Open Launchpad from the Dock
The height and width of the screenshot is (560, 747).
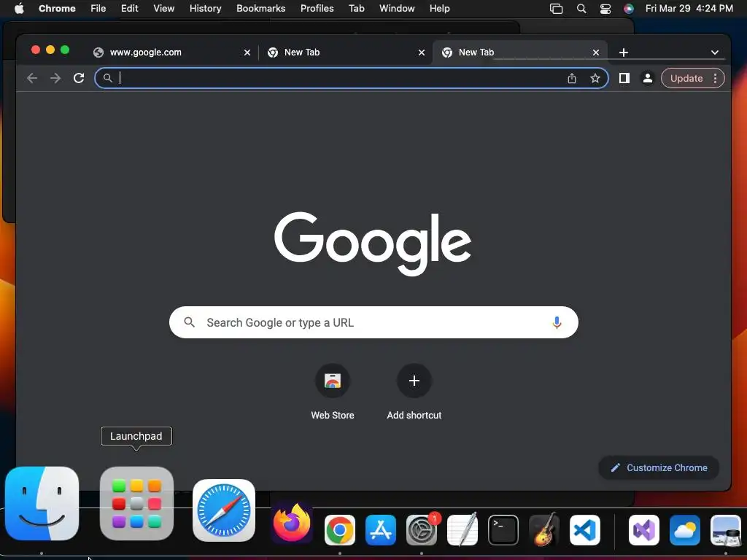pos(136,503)
